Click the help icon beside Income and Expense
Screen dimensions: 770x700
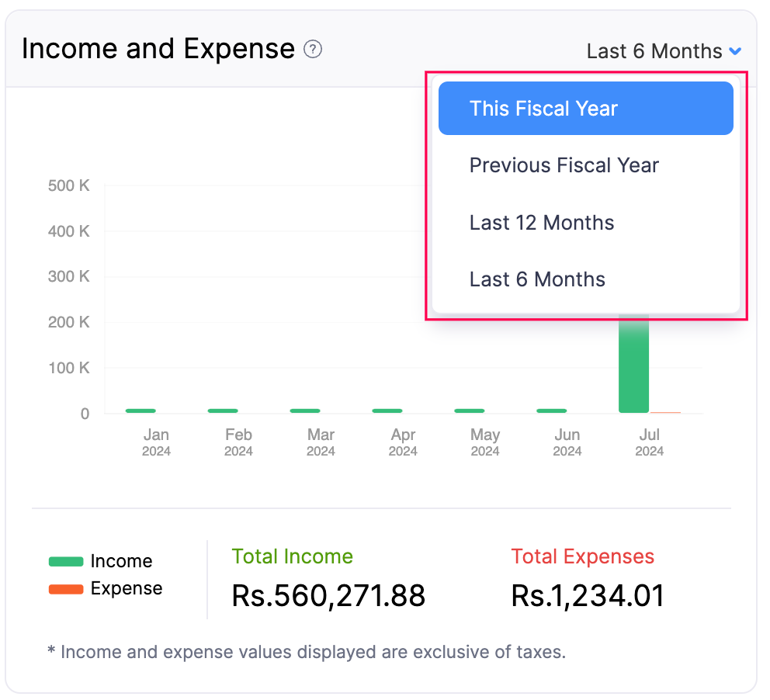313,50
